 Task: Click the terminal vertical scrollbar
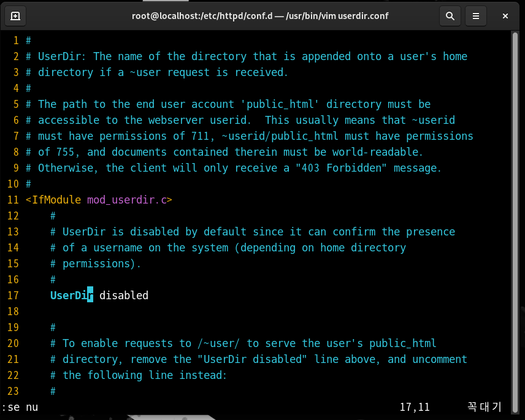515,223
